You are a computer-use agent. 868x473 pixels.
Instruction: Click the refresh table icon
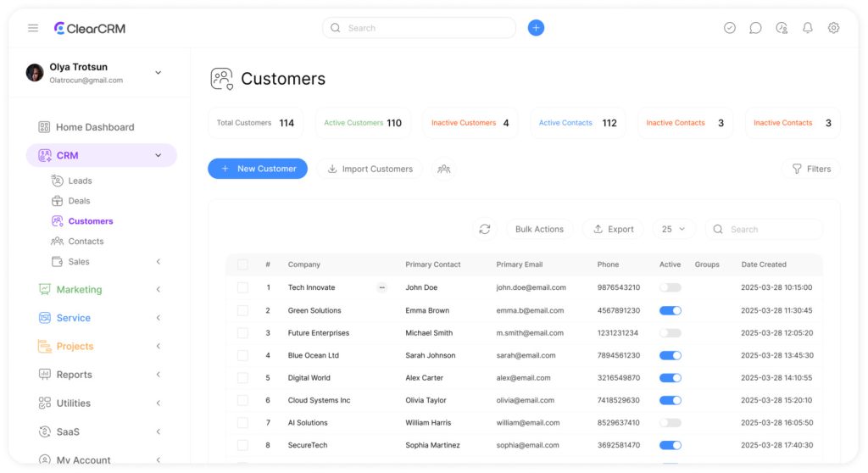pyautogui.click(x=485, y=229)
